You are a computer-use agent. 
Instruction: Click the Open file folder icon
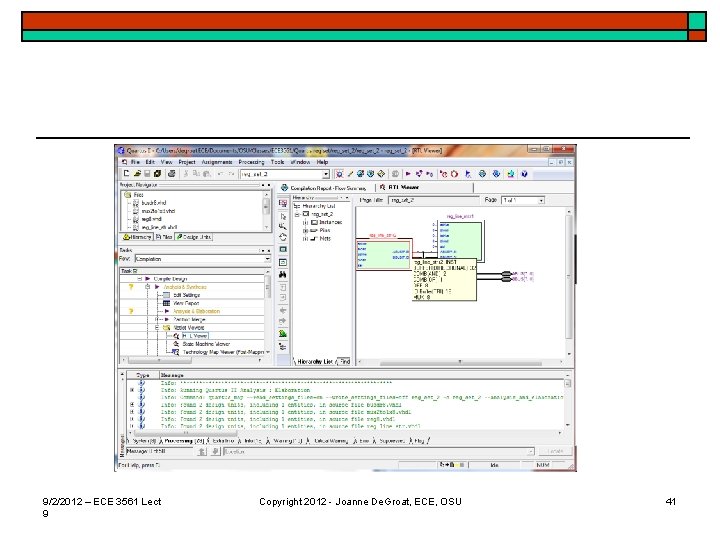(137, 174)
